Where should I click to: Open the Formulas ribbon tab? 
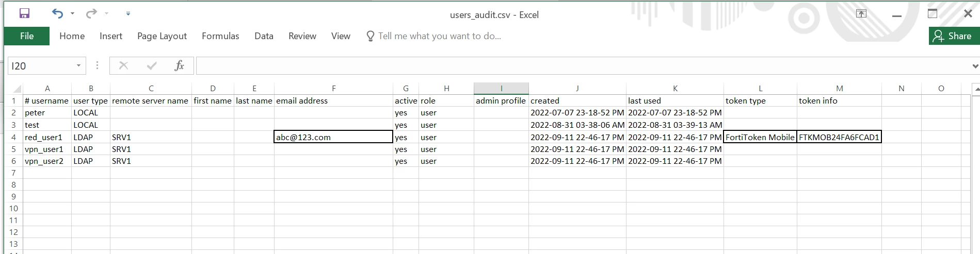(220, 36)
